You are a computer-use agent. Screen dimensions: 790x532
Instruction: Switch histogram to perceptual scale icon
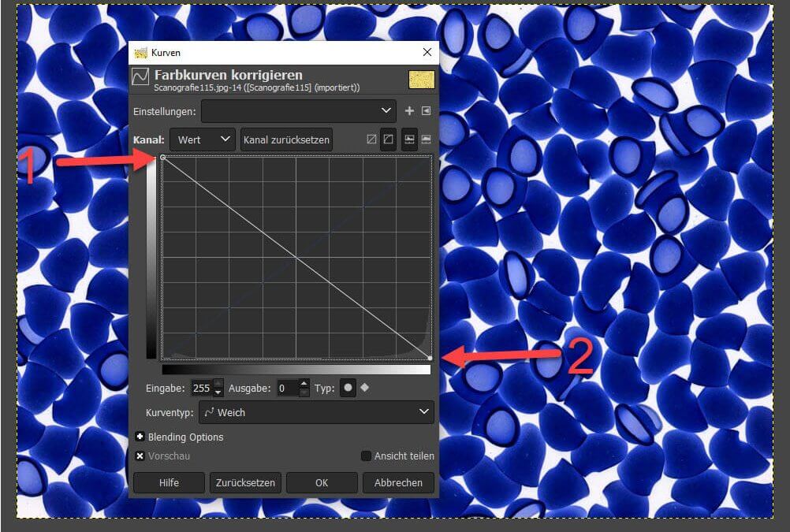point(389,140)
